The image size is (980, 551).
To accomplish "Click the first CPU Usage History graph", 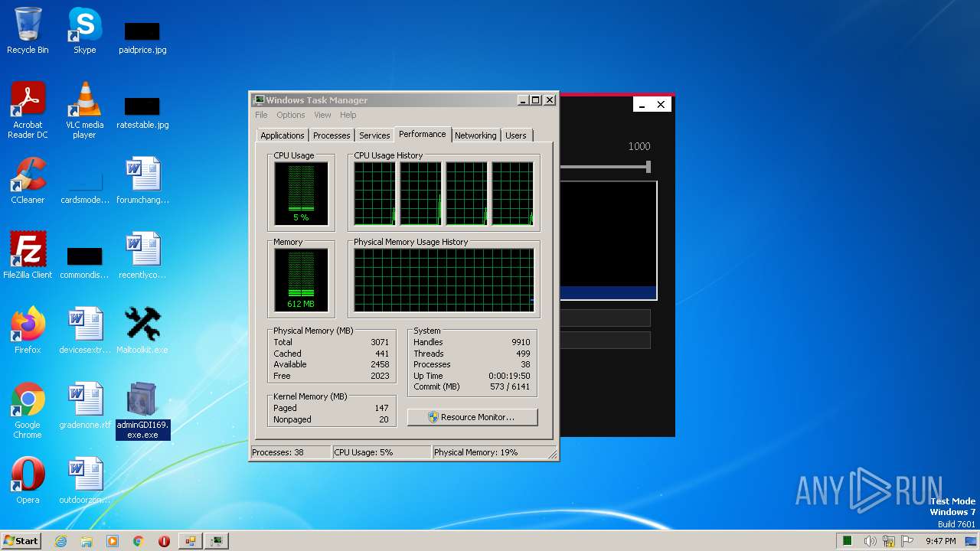I will click(x=374, y=194).
